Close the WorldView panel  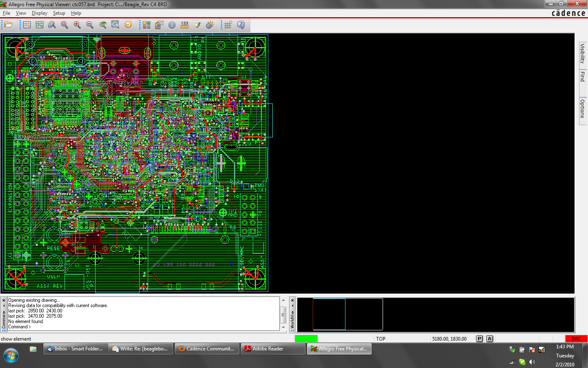292,300
